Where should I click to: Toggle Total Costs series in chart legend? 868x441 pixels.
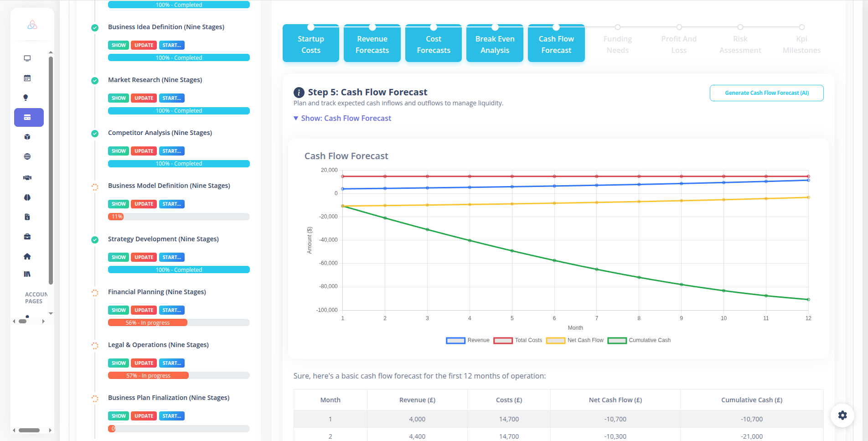[x=517, y=340]
